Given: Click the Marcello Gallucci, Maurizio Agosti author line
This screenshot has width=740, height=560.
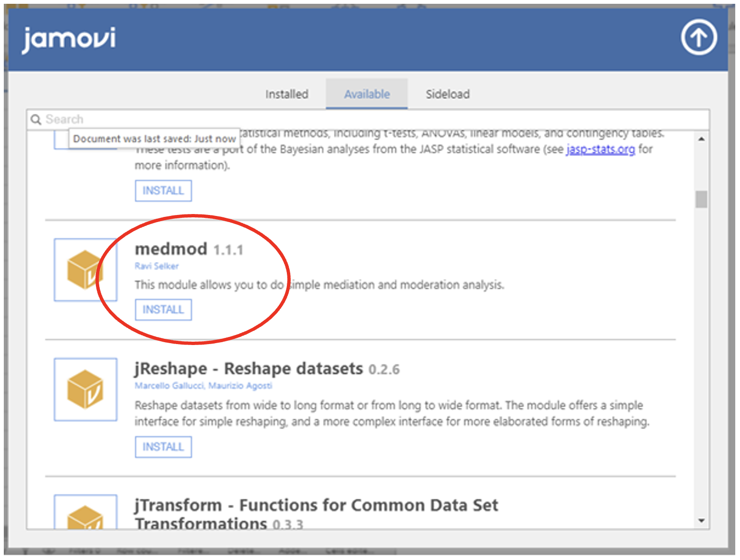Looking at the screenshot, I should click(203, 386).
